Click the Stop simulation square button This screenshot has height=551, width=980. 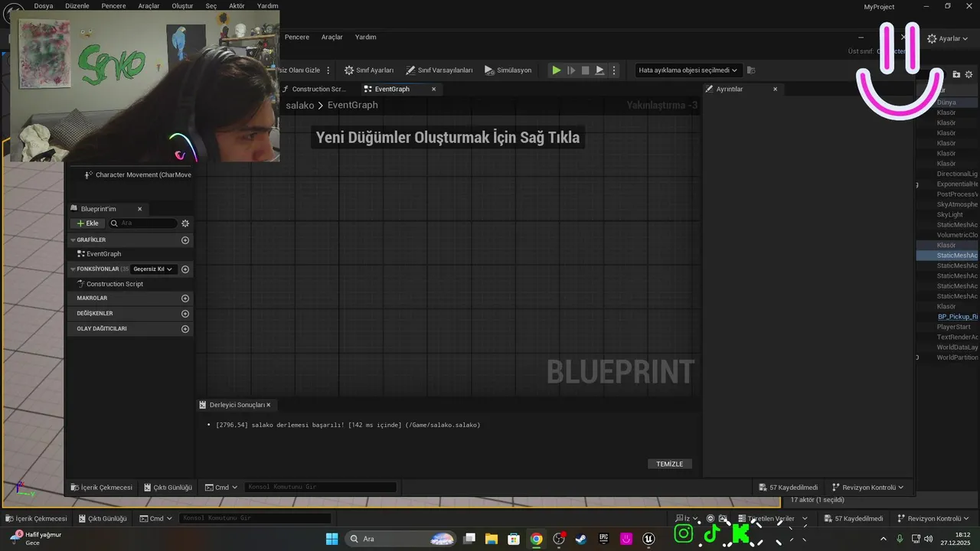click(x=585, y=70)
